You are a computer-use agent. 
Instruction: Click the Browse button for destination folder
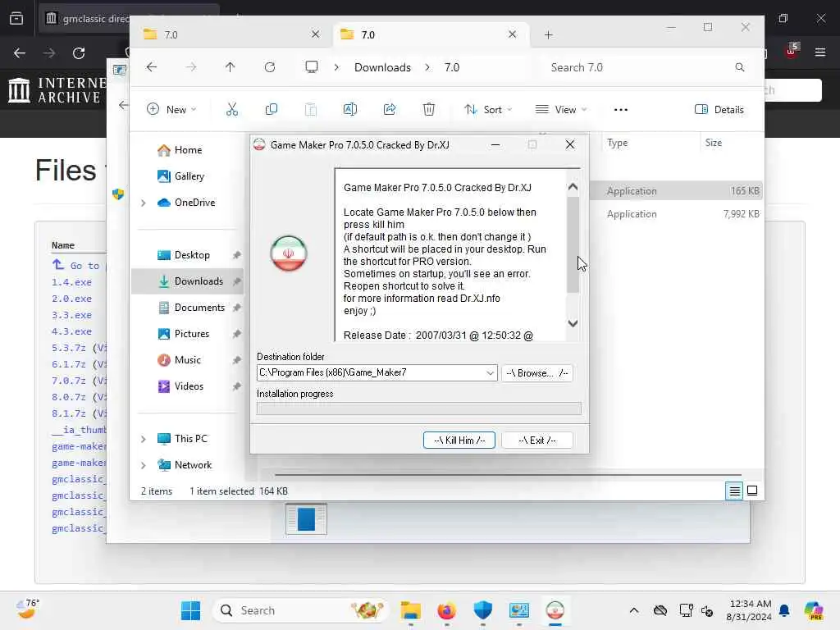point(536,373)
